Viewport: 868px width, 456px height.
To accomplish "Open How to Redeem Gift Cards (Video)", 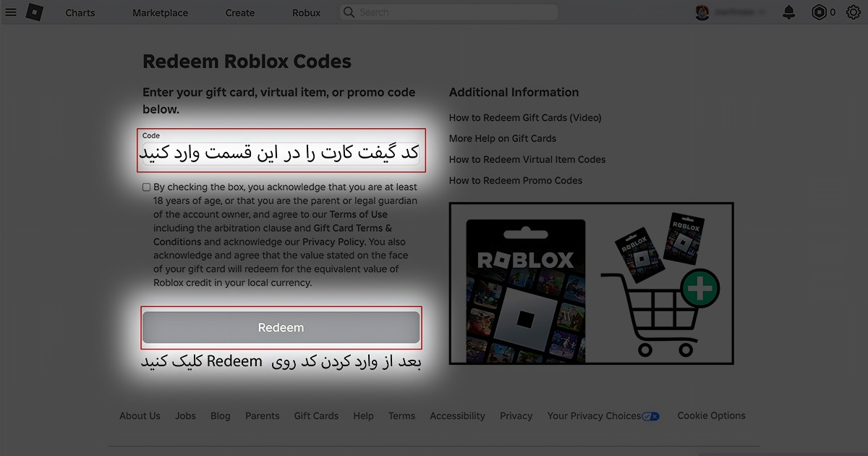I will 525,117.
